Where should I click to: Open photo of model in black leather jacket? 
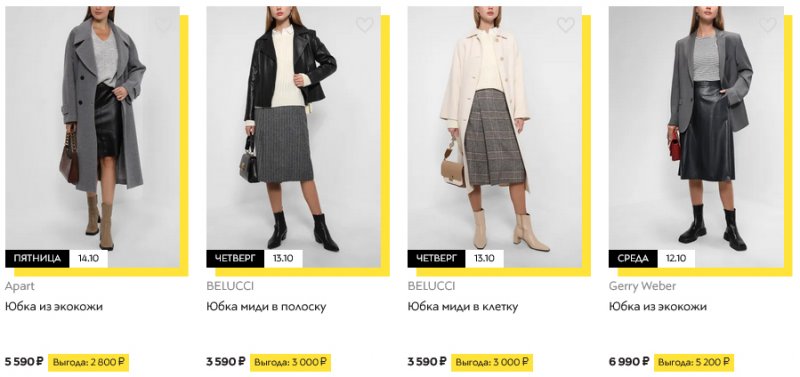click(x=293, y=137)
